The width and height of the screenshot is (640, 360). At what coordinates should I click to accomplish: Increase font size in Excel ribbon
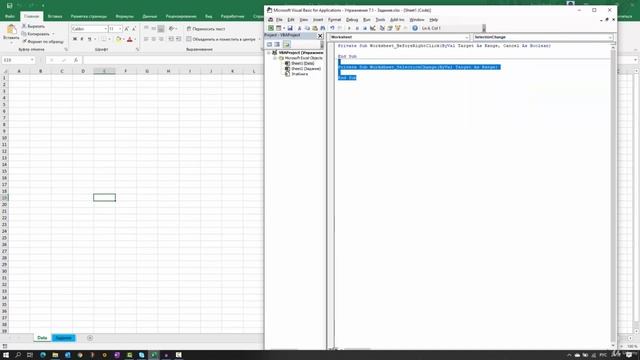coord(127,29)
